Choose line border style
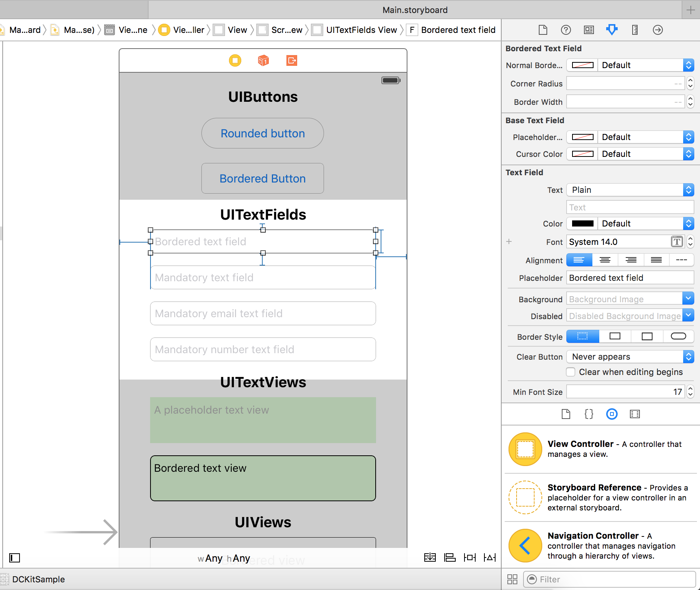The height and width of the screenshot is (590, 700). pos(615,336)
